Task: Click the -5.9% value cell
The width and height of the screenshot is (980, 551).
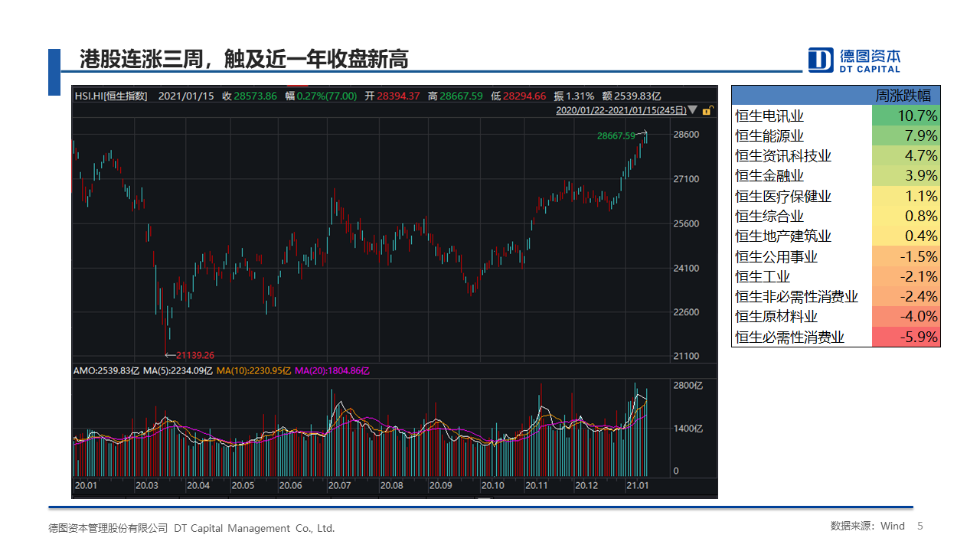Action: click(906, 337)
